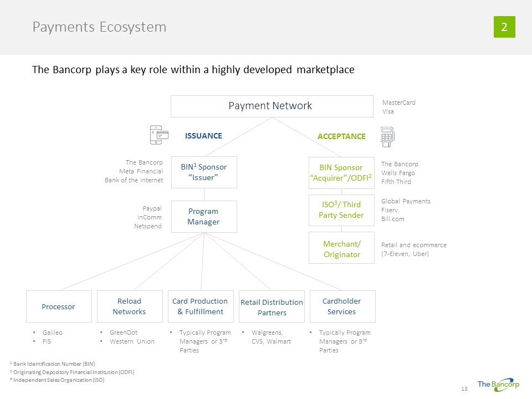
Task: Select the Program Manager box
Action: click(x=204, y=217)
